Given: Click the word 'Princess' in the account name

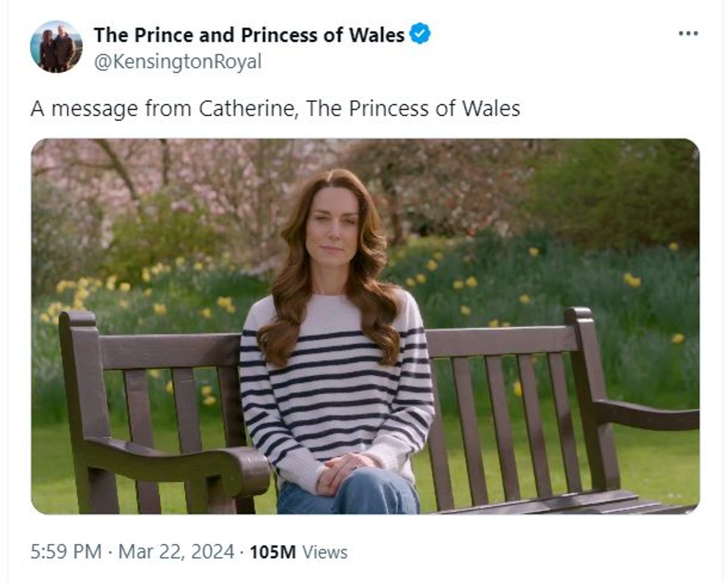Looking at the screenshot, I should pyautogui.click(x=280, y=35).
